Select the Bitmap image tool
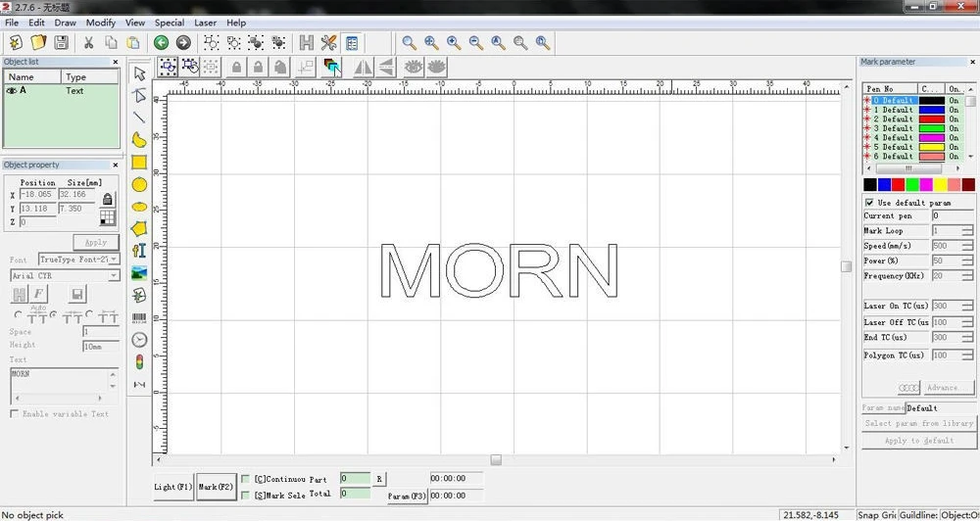 tap(139, 273)
